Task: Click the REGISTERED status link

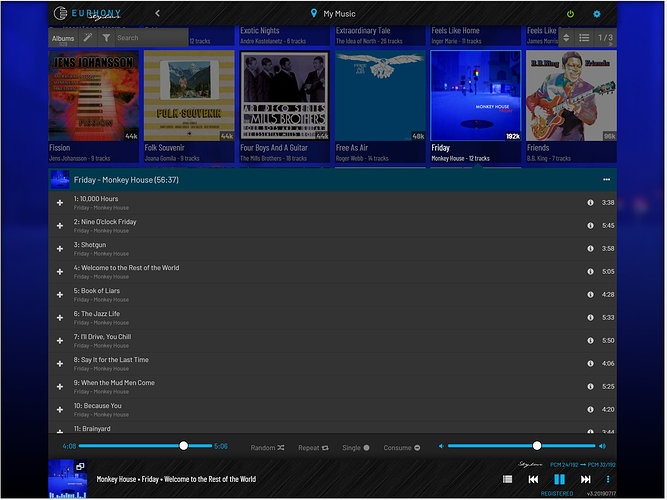Action: pyautogui.click(x=557, y=494)
